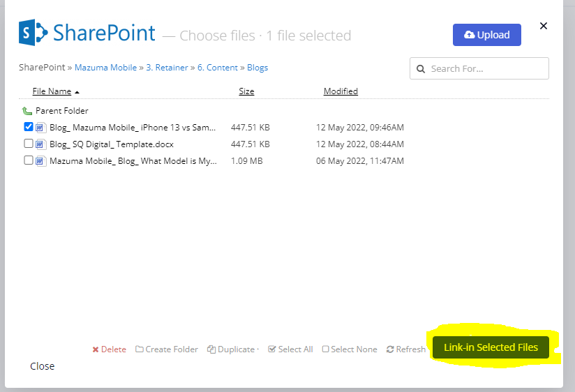Viewport: 575px width, 392px height.
Task: Sort by File Name column header
Action: click(x=52, y=91)
